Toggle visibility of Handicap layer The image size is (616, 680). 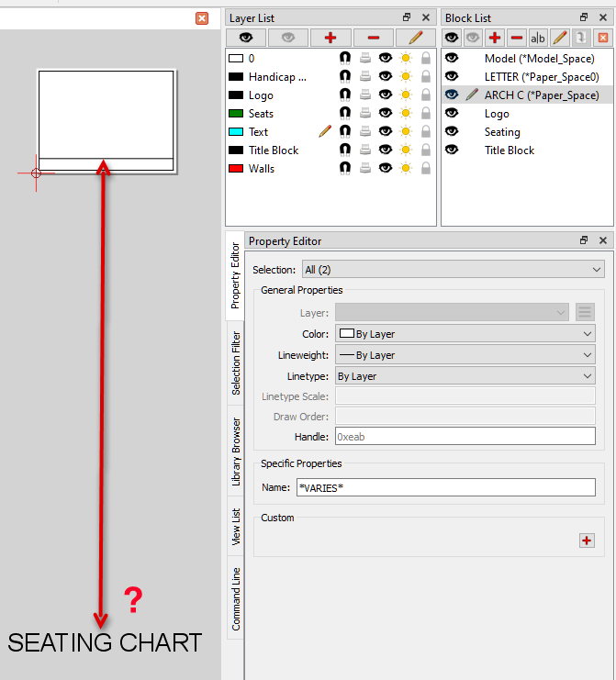coord(386,76)
